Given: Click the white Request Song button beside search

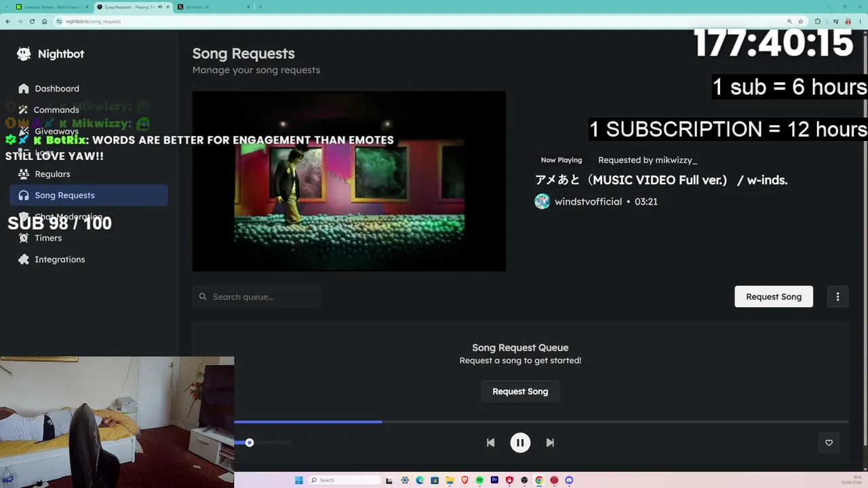Looking at the screenshot, I should pos(774,297).
